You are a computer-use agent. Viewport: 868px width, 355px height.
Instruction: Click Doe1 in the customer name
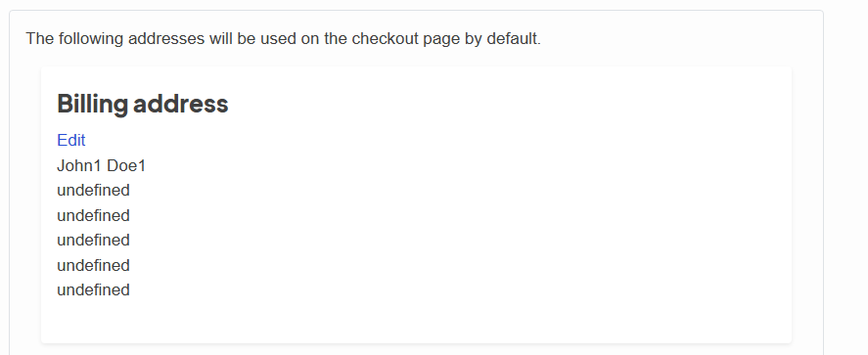126,165
